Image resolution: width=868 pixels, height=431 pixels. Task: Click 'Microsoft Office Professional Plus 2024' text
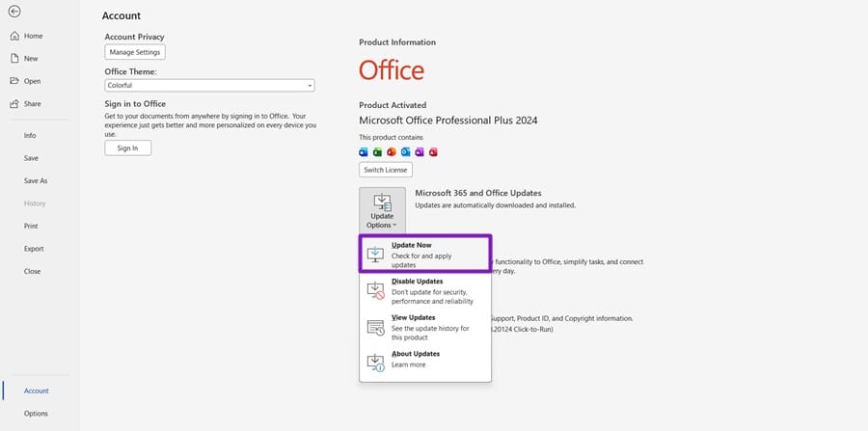coord(448,121)
